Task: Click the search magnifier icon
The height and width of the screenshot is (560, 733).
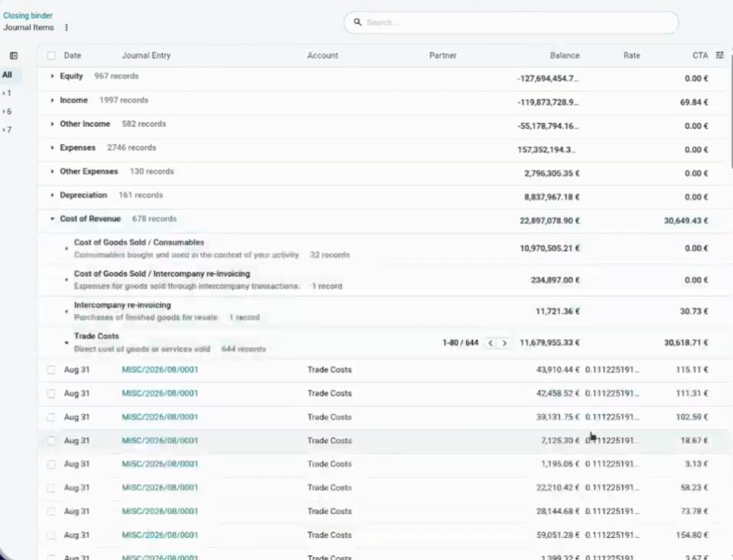Action: [357, 22]
